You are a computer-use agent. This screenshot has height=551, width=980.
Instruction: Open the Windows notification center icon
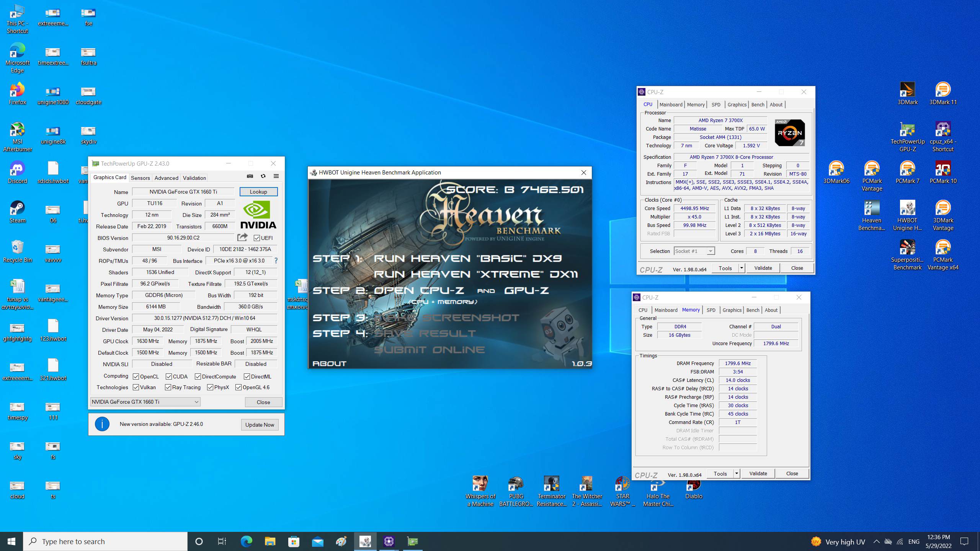[964, 541]
